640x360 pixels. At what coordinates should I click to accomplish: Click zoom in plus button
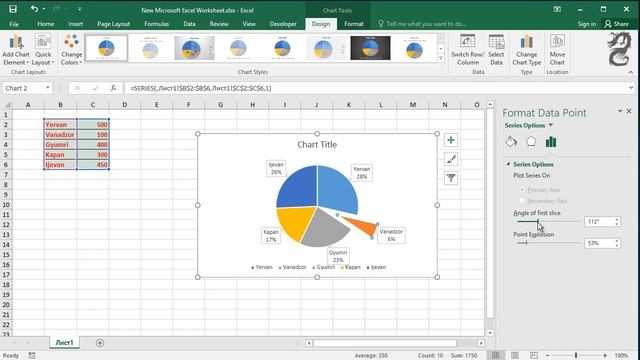(x=605, y=356)
